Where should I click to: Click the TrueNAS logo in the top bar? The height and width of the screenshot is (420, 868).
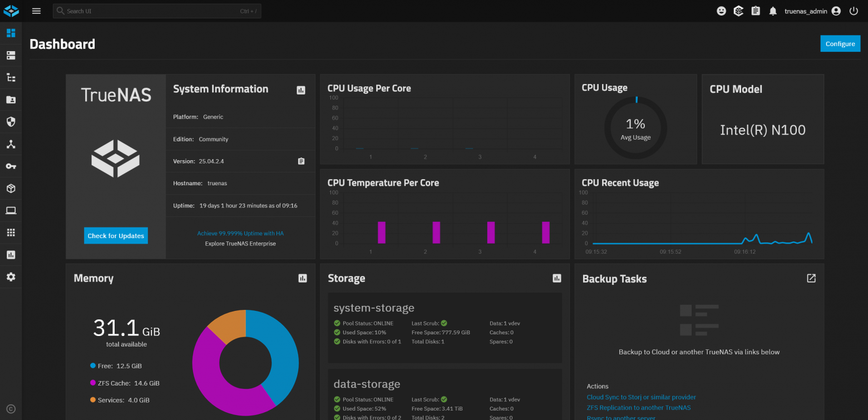[11, 11]
